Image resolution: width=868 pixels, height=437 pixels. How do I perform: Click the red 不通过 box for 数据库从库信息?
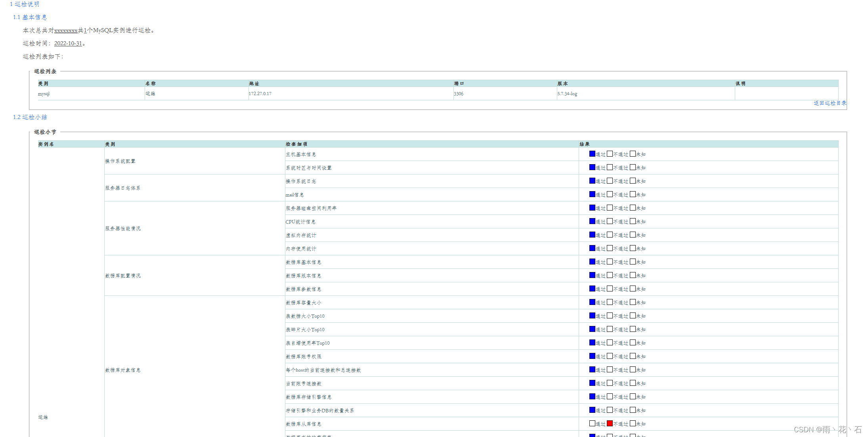pyautogui.click(x=610, y=424)
